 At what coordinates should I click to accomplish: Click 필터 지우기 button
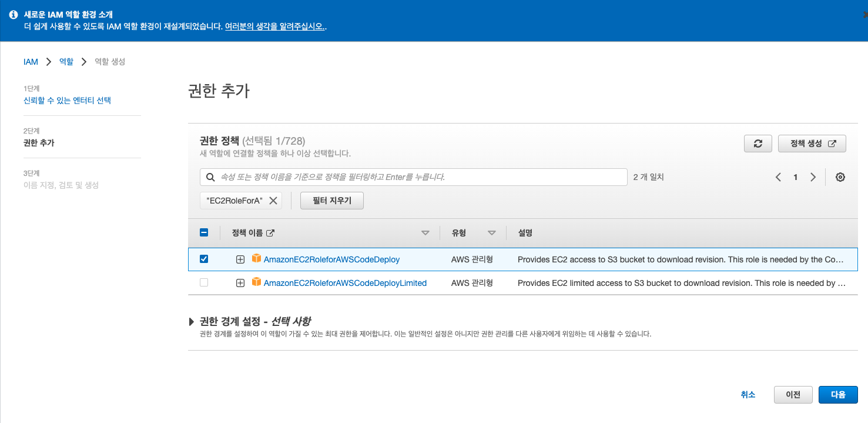[x=332, y=201]
